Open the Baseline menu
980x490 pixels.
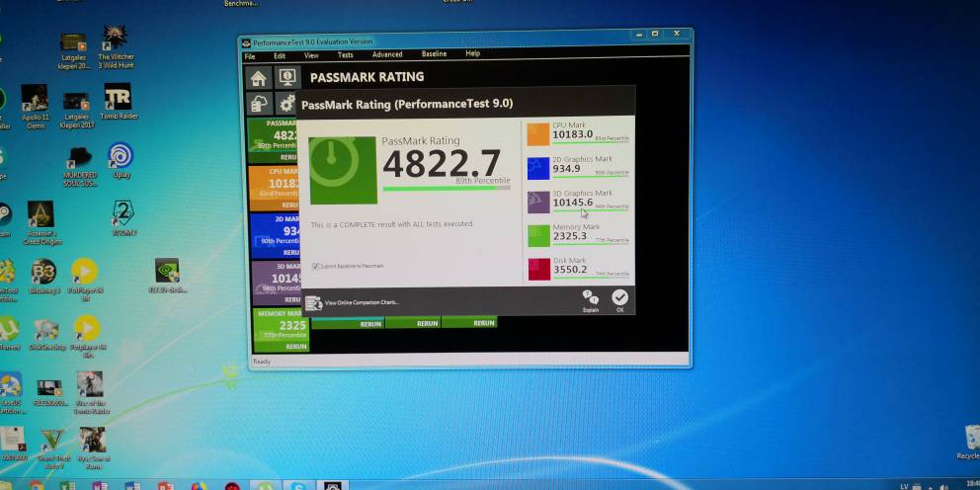coord(434,53)
